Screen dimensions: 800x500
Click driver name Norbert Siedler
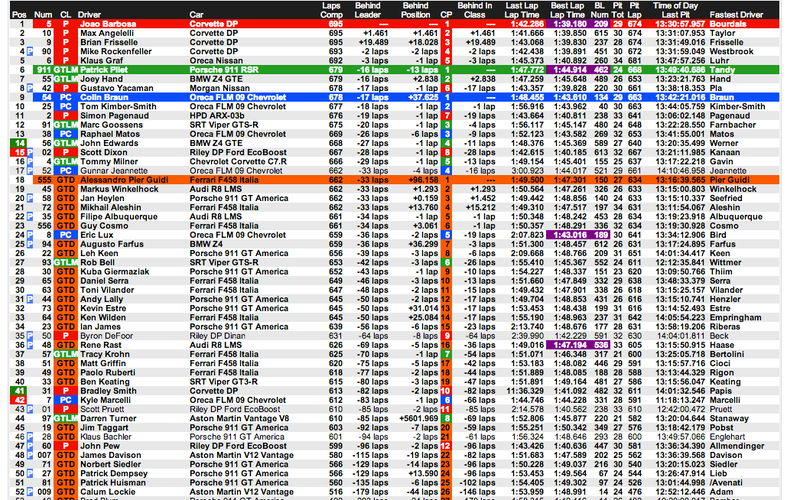pyautogui.click(x=110, y=465)
